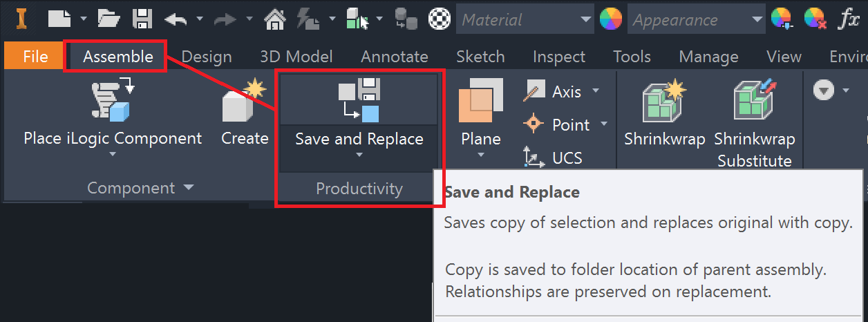Open the fx parameters icon
Screen dimensions: 868x322
point(849,19)
